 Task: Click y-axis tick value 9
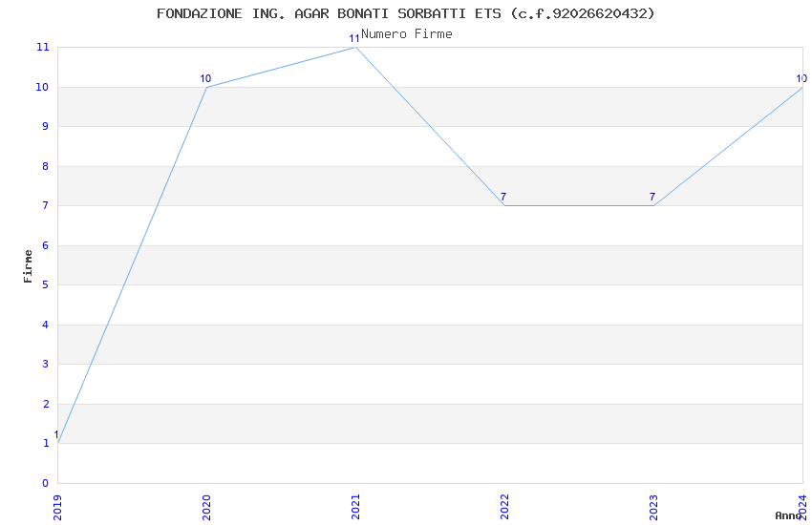click(46, 126)
